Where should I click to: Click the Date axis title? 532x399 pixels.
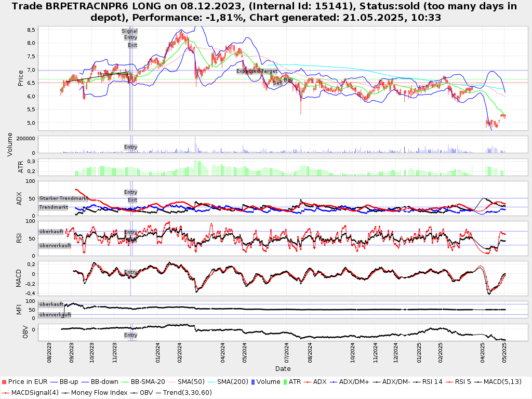tap(283, 369)
